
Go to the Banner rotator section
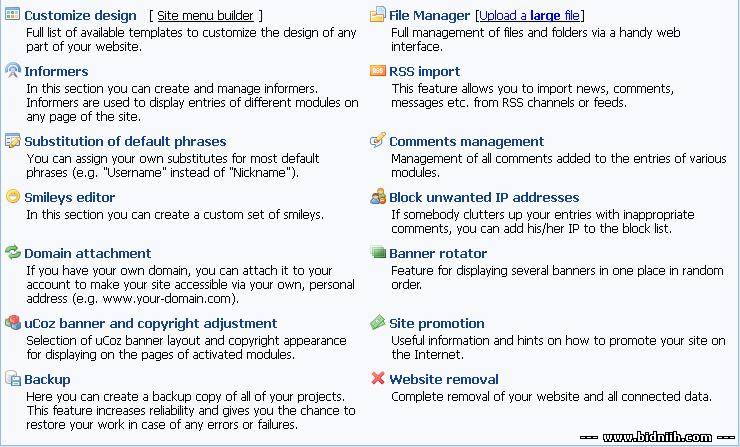pyautogui.click(x=438, y=253)
